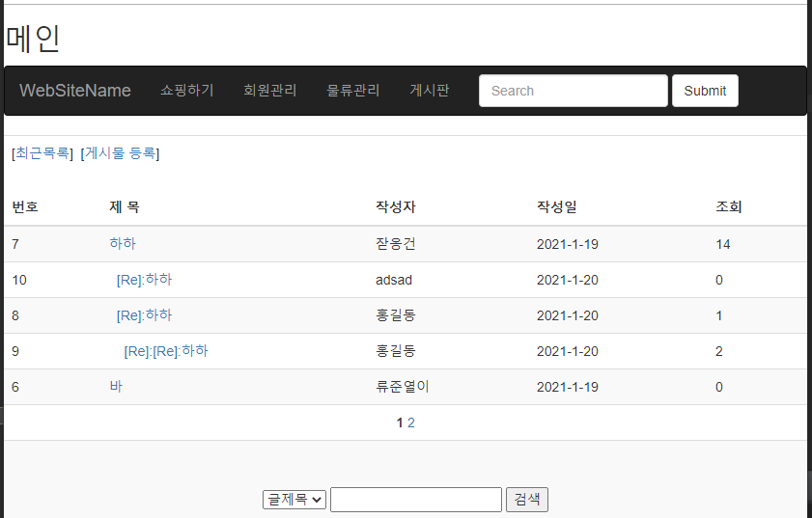
Task: Click the 번호 column header
Action: (25, 207)
